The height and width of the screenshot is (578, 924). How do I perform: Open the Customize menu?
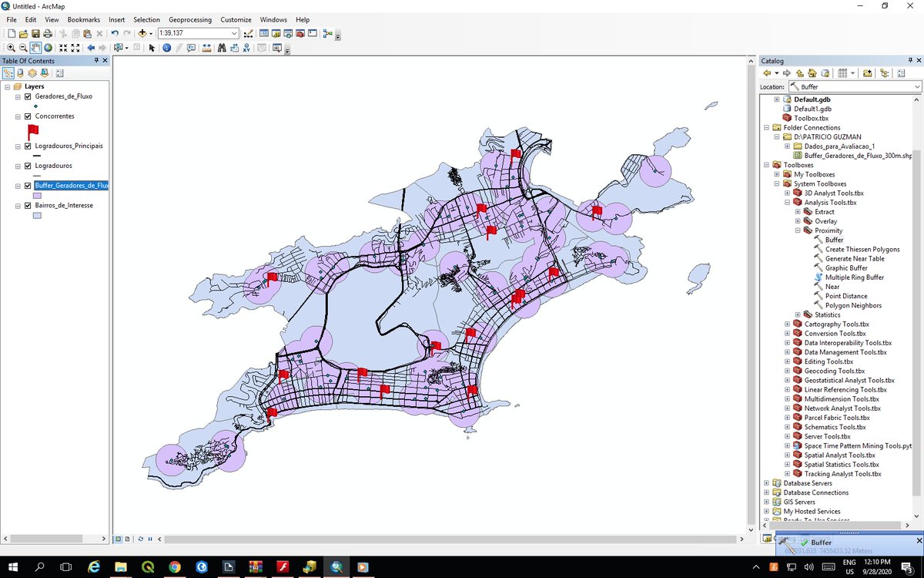[x=236, y=19]
